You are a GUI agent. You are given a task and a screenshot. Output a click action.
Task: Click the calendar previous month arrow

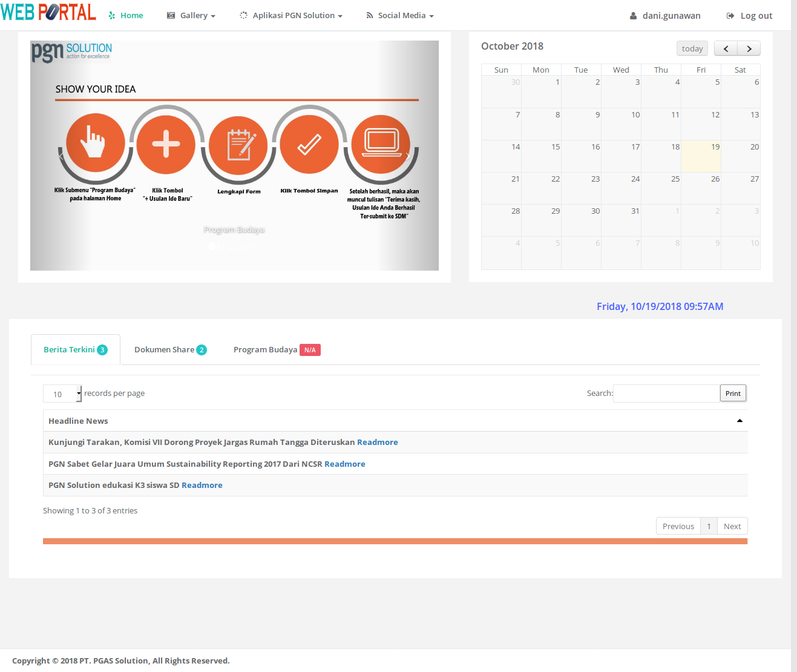726,49
